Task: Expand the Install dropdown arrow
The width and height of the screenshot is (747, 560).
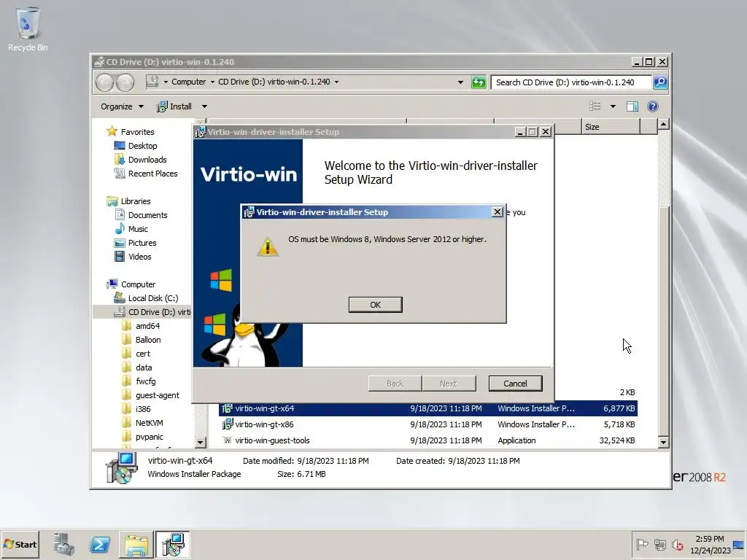Action: [x=204, y=106]
